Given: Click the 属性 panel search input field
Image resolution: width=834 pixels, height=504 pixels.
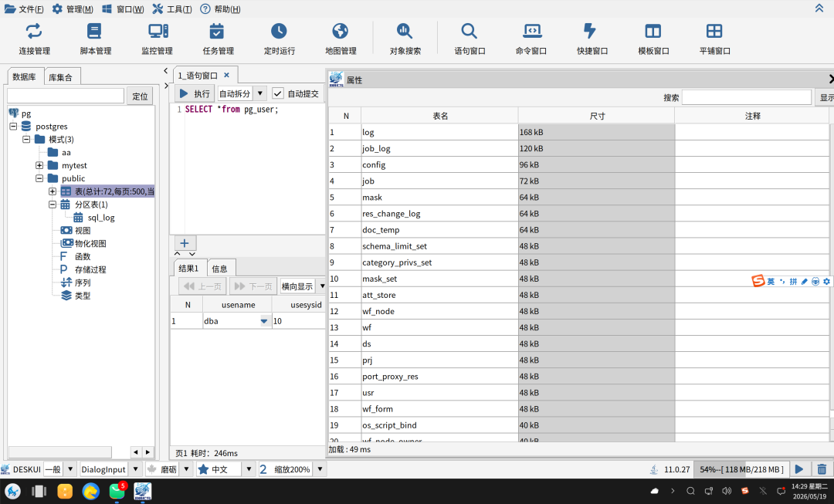Looking at the screenshot, I should (747, 97).
